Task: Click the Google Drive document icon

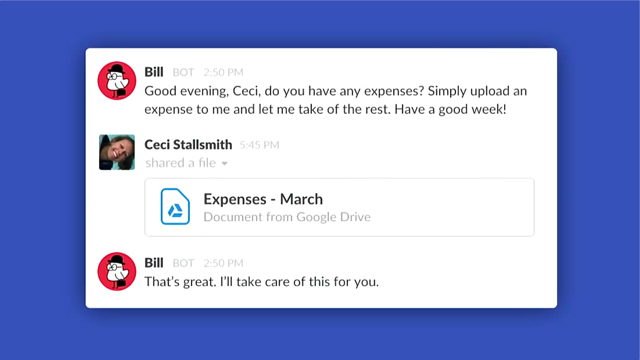Action: point(175,207)
